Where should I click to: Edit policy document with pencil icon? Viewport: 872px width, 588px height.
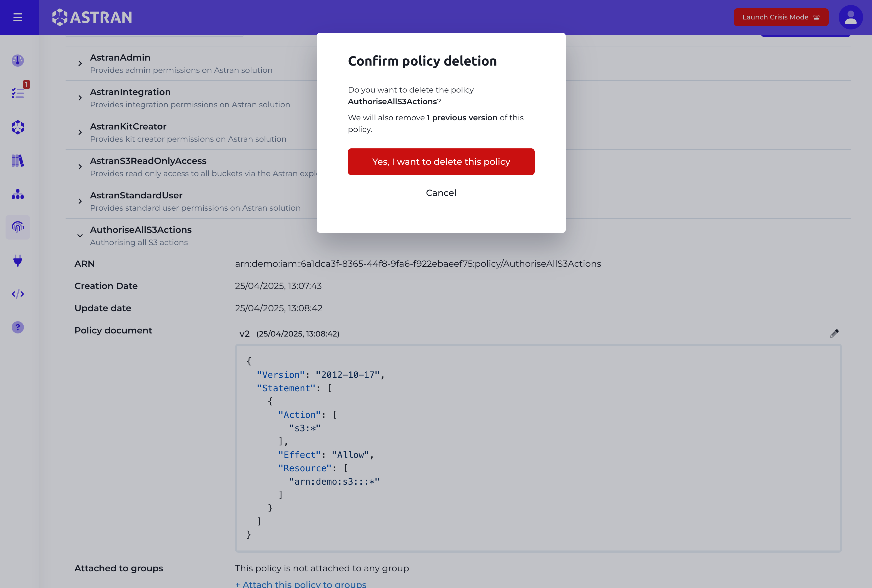834,333
